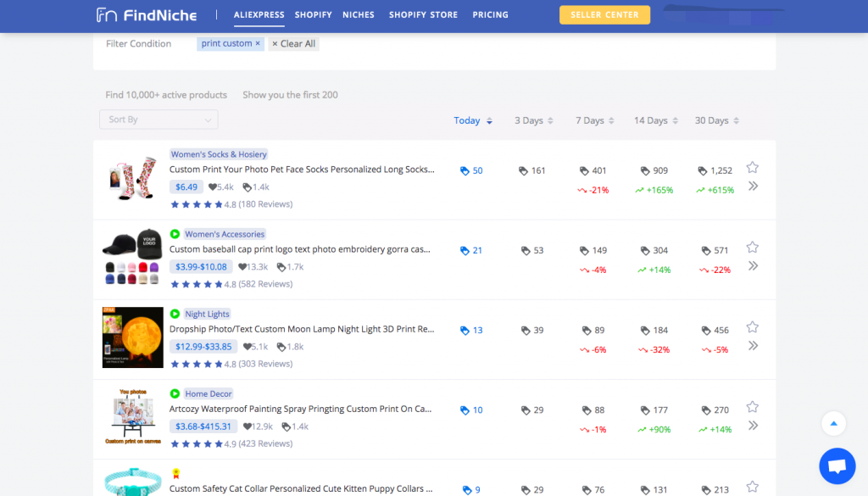The image size is (868, 496).
Task: Expand details arrows for Artcozy Painting row
Action: pos(753,425)
